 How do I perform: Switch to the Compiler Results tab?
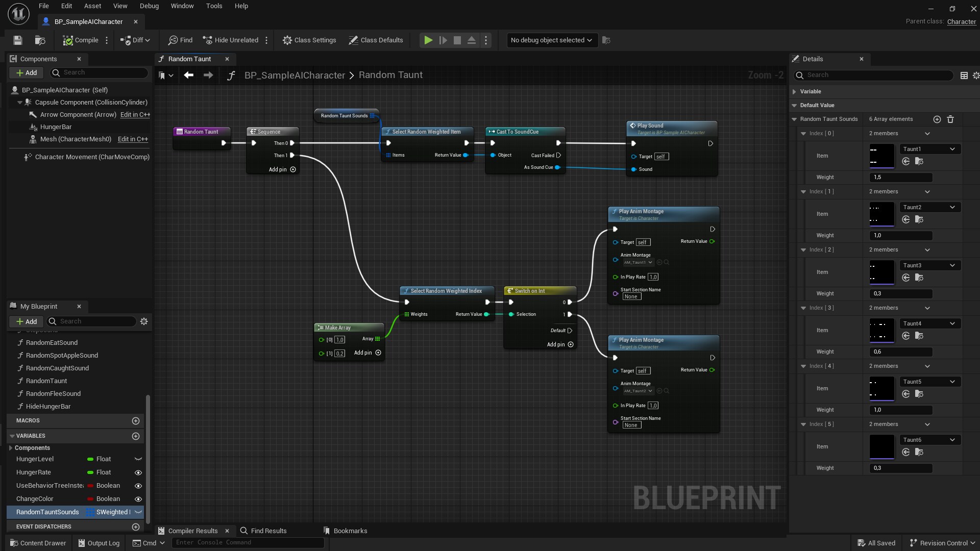pyautogui.click(x=192, y=531)
